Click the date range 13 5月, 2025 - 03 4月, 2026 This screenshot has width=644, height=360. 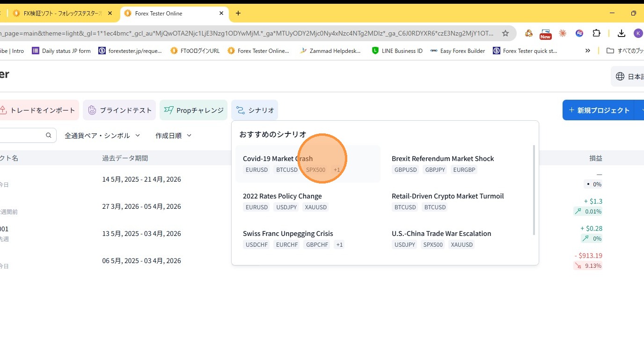(141, 234)
